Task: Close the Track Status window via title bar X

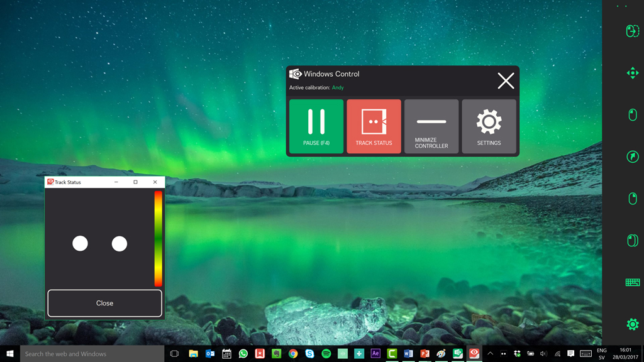Action: tap(155, 182)
